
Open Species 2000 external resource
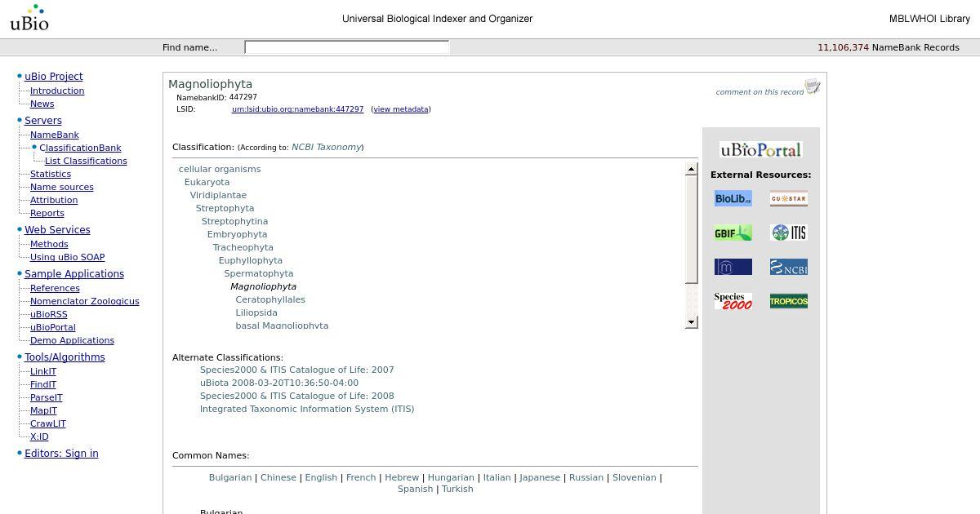coord(733,301)
